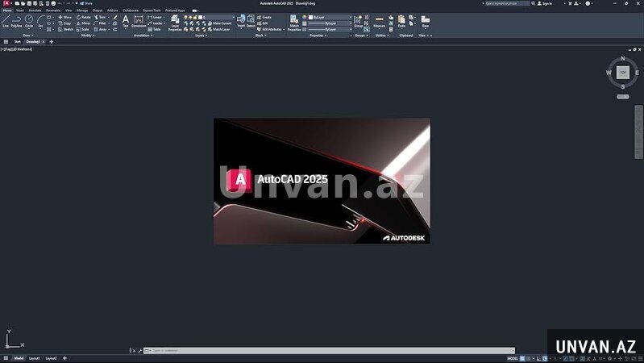Image resolution: width=644 pixels, height=363 pixels.
Task: Click the Share button
Action: (86, 3)
